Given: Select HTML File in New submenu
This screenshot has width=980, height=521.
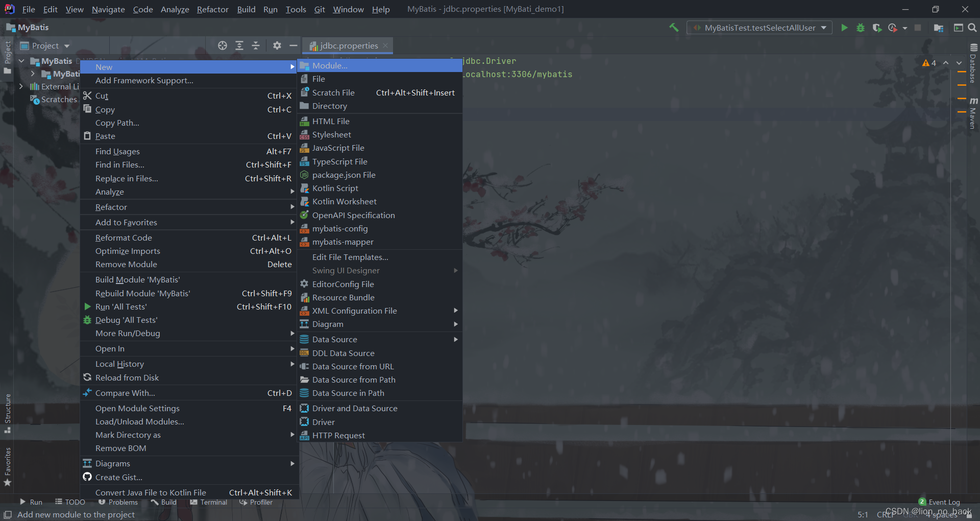Looking at the screenshot, I should (x=380, y=121).
